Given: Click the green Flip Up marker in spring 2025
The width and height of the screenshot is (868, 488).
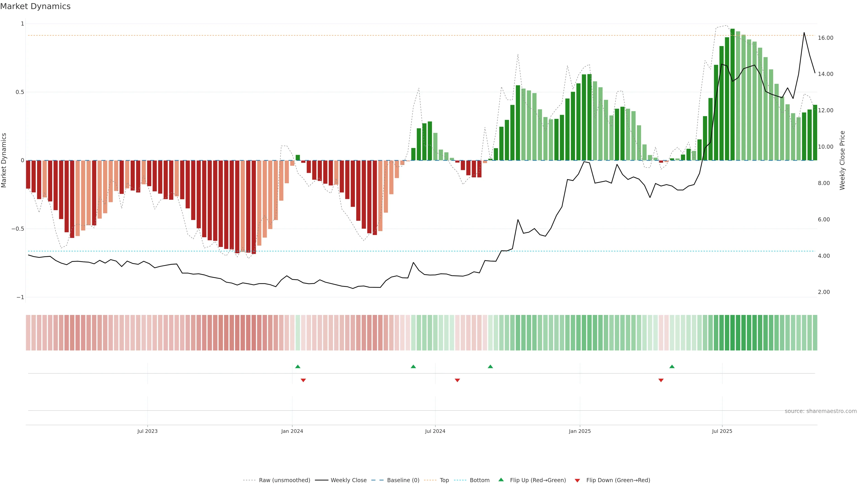Looking at the screenshot, I should pyautogui.click(x=672, y=366).
